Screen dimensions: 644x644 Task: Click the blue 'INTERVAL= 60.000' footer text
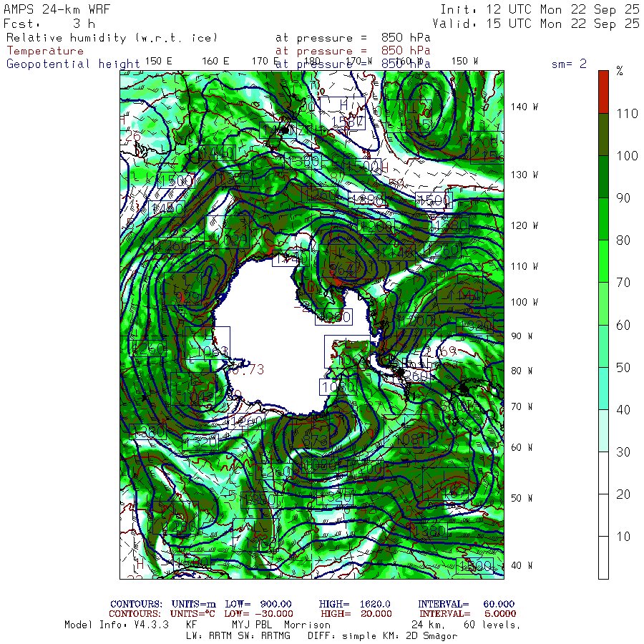(466, 605)
